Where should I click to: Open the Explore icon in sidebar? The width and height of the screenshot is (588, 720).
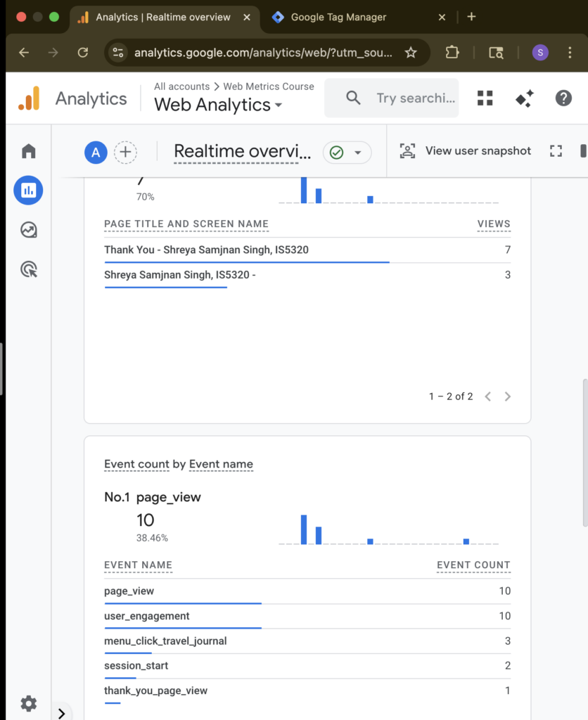(x=29, y=230)
